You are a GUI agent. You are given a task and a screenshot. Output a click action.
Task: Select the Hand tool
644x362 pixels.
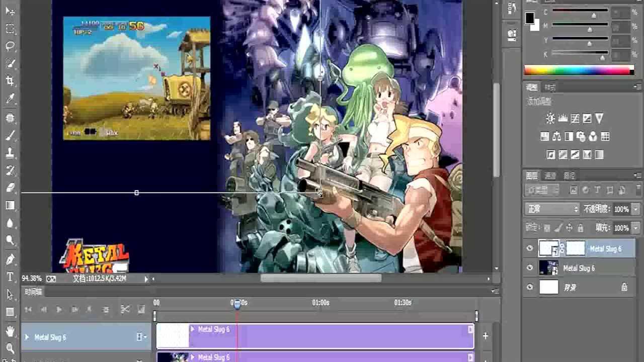(x=10, y=331)
